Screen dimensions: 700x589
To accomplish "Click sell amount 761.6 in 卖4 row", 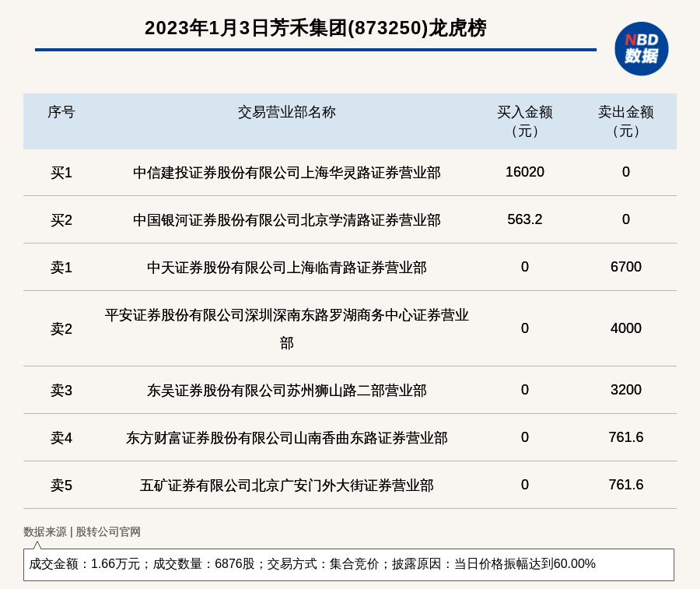I will pyautogui.click(x=626, y=437).
